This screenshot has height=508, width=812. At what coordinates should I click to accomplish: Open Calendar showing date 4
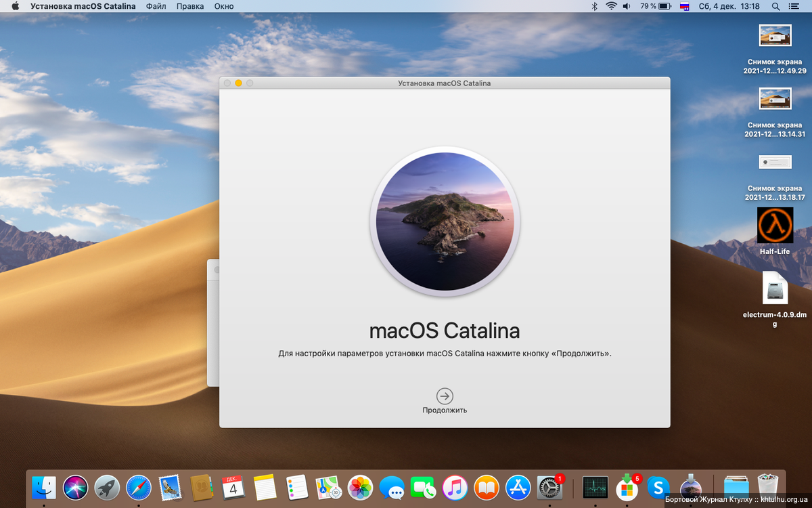(233, 487)
